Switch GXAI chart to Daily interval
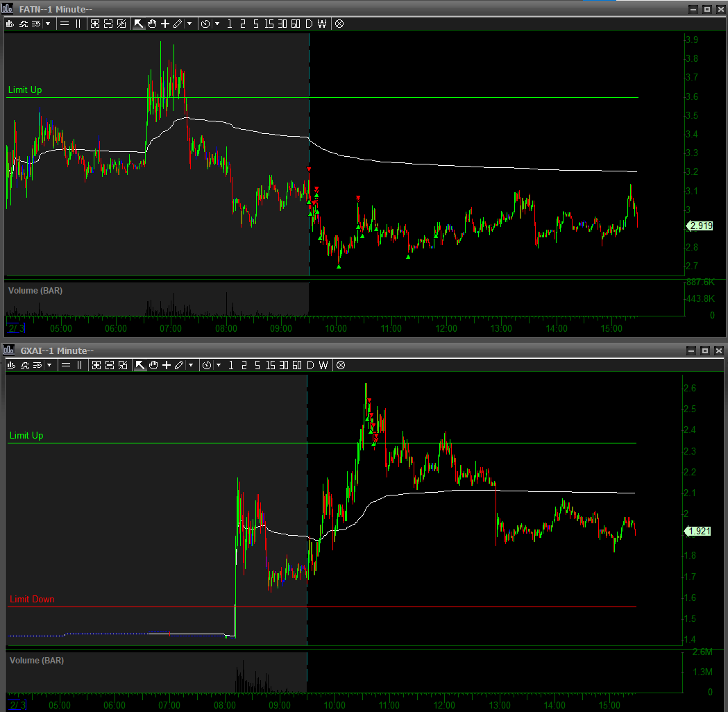Viewport: 728px width, 712px height. click(x=311, y=365)
